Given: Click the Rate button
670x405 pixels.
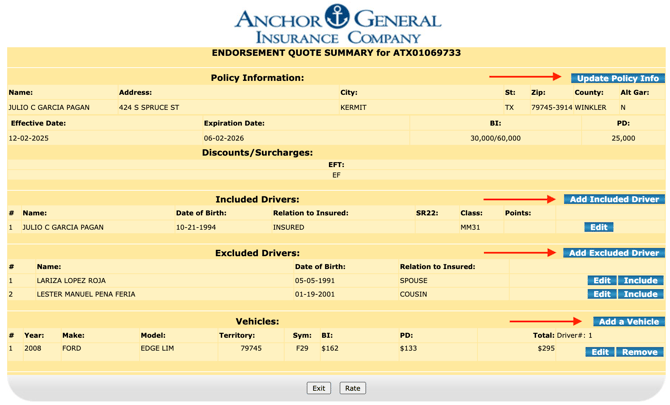Looking at the screenshot, I should pos(353,388).
